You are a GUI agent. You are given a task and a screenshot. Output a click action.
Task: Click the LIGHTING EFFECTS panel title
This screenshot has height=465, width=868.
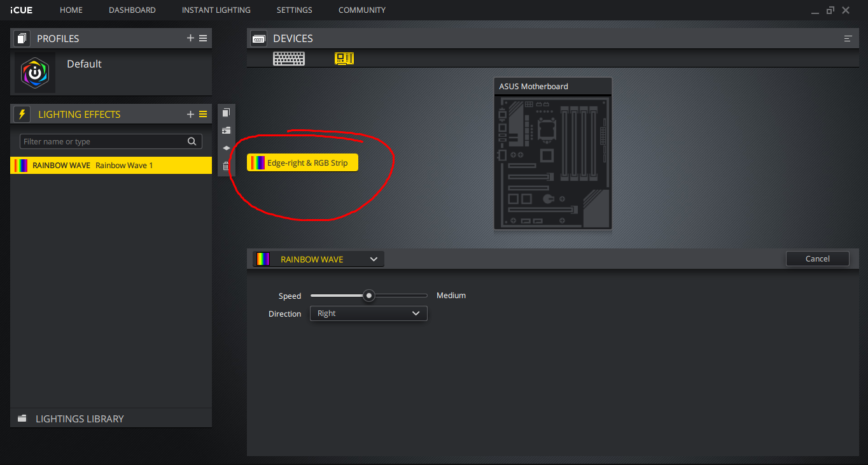(80, 114)
